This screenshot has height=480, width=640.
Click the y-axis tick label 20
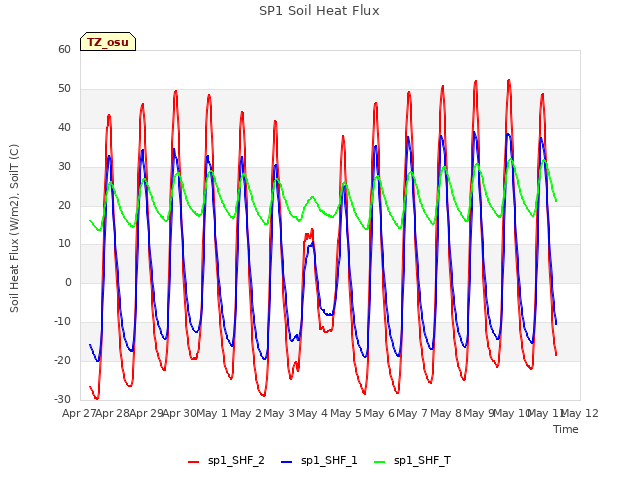[x=64, y=205]
